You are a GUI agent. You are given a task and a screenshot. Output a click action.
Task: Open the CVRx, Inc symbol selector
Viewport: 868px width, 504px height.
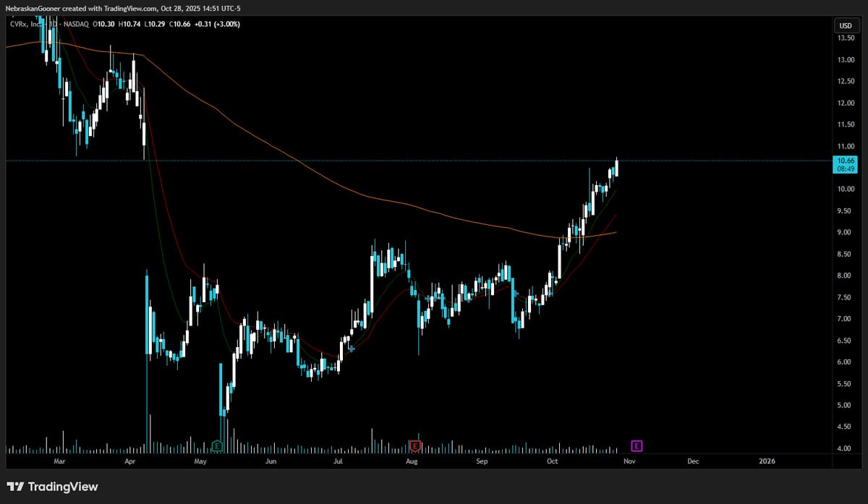click(x=25, y=24)
